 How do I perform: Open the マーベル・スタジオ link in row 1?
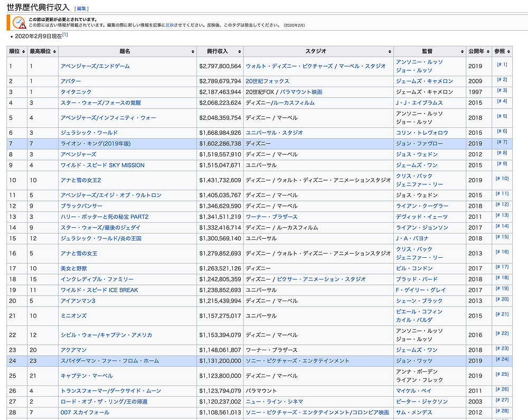pos(362,67)
